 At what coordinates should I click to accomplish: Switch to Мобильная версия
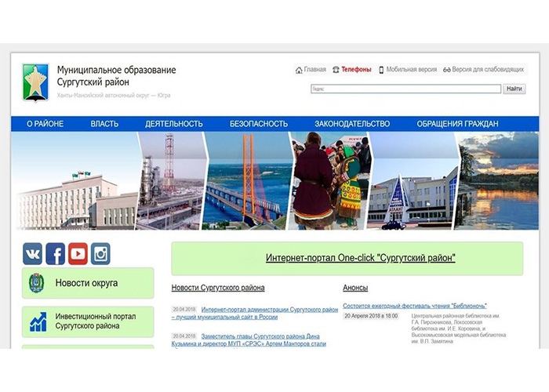tap(412, 70)
